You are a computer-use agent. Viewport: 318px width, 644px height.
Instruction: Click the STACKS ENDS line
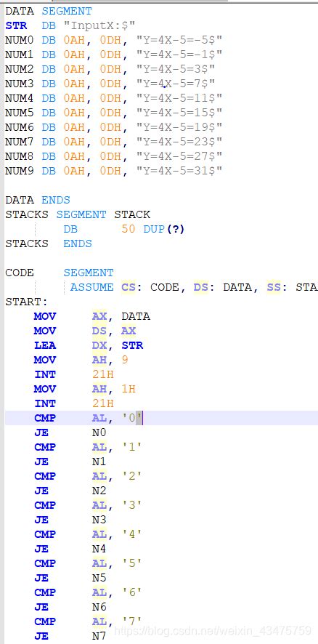pos(49,243)
